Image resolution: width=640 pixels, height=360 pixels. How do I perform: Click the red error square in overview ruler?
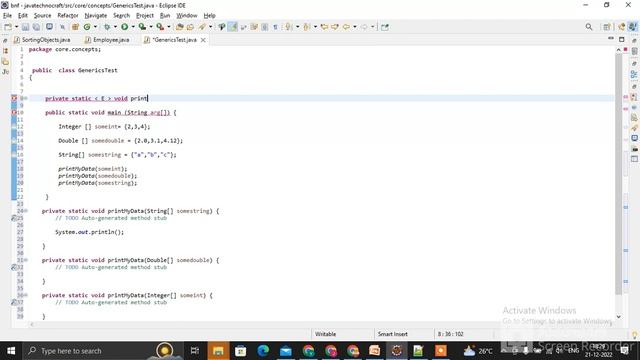tap(626, 49)
